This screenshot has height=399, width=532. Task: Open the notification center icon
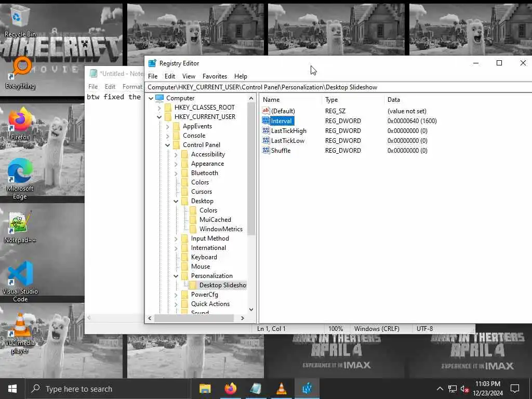[515, 389]
